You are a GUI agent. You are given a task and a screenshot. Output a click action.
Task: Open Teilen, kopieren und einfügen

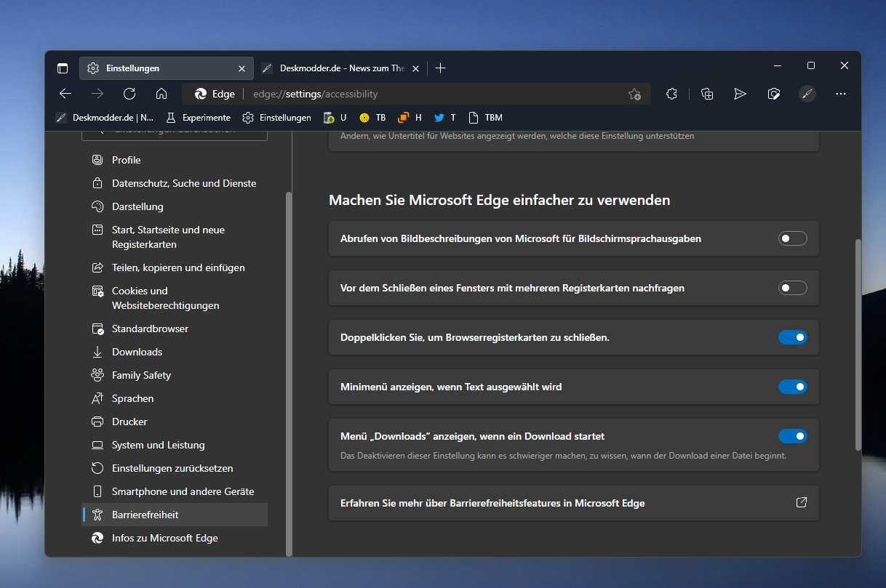(x=175, y=267)
